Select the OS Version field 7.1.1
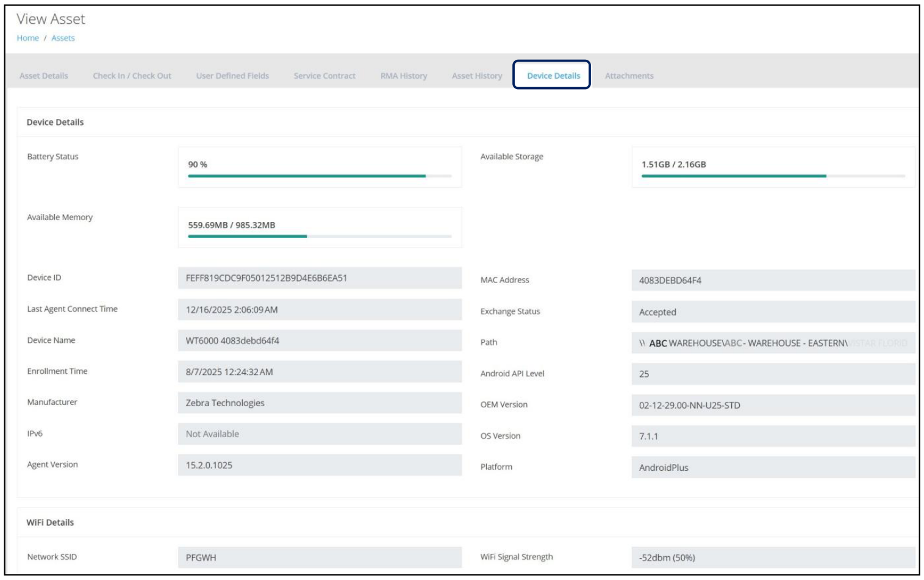 773,436
